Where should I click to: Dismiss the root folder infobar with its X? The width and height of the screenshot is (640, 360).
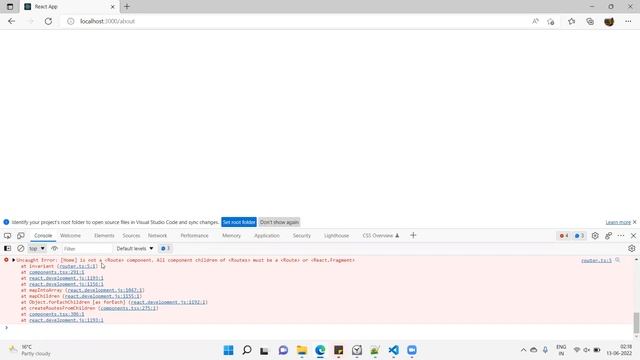click(x=634, y=222)
